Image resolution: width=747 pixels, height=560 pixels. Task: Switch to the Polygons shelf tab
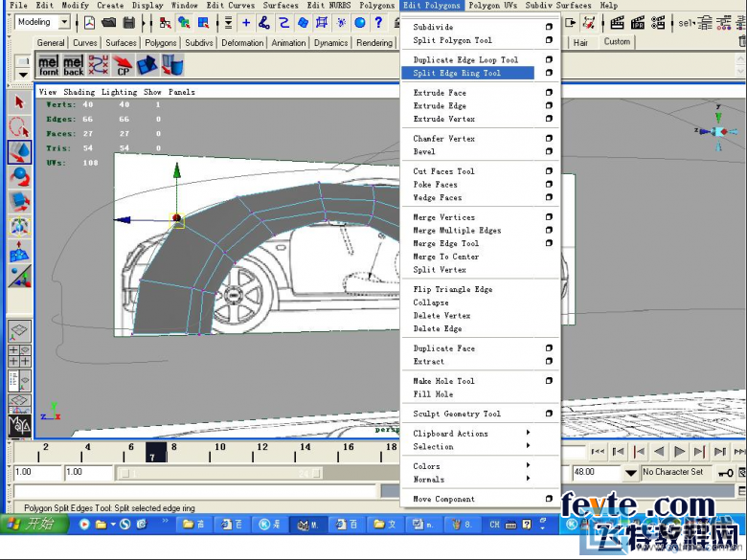(161, 42)
